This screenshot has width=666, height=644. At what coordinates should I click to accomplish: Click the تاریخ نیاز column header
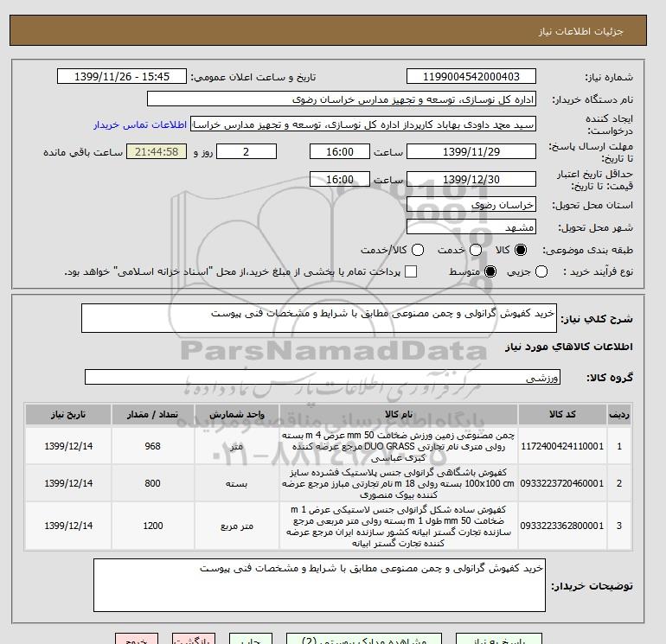tap(68, 414)
